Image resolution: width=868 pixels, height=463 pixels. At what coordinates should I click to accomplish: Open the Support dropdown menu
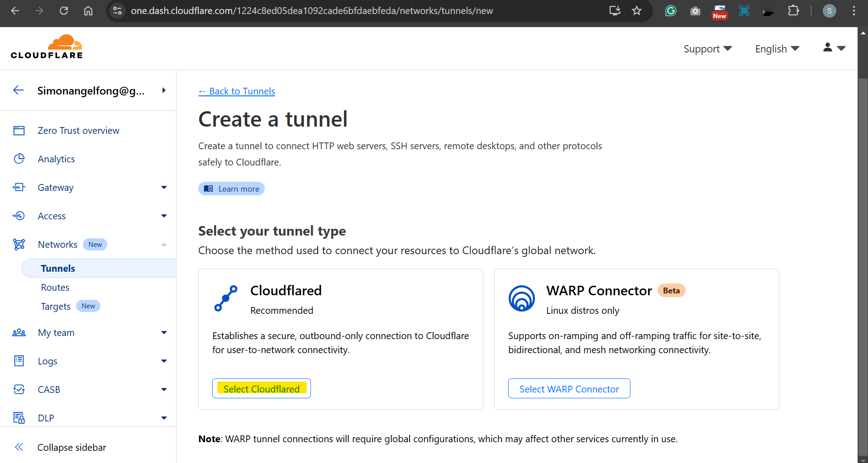pyautogui.click(x=707, y=49)
